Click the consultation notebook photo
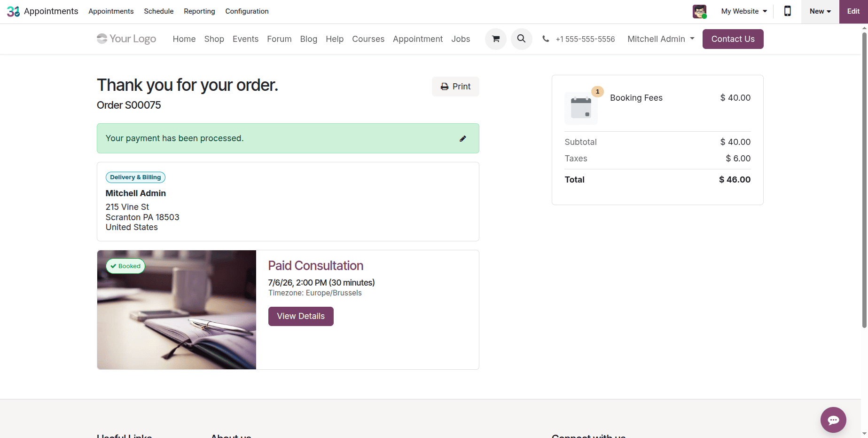This screenshot has width=868, height=438. click(177, 310)
